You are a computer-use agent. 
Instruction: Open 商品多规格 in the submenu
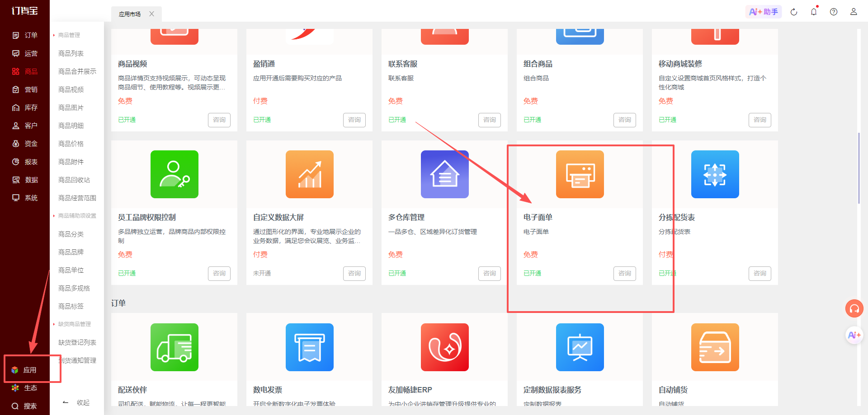74,288
